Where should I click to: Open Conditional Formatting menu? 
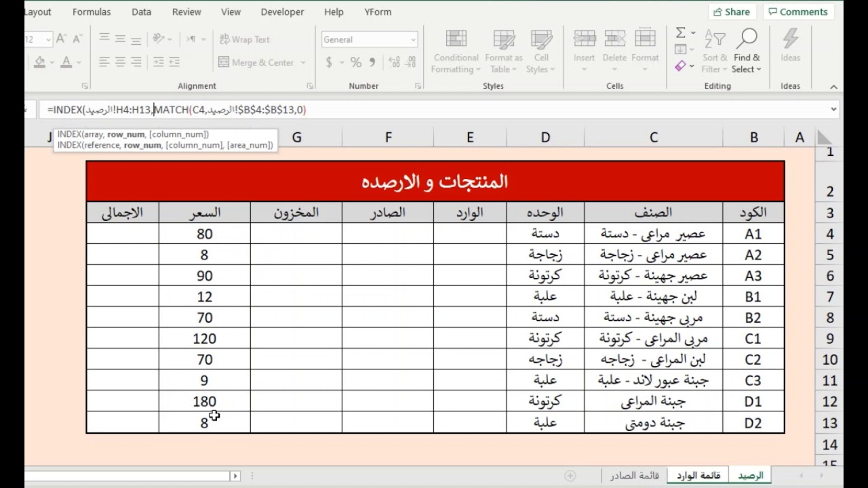(456, 52)
